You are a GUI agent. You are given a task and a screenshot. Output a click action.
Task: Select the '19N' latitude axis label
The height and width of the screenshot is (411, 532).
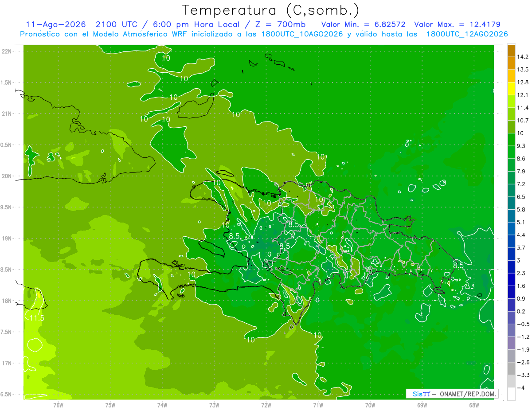tap(7, 239)
